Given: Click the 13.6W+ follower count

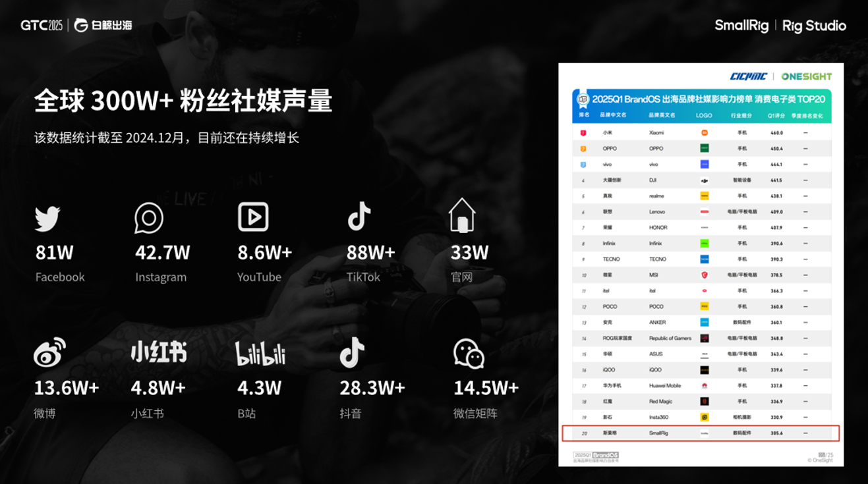Looking at the screenshot, I should (67, 388).
